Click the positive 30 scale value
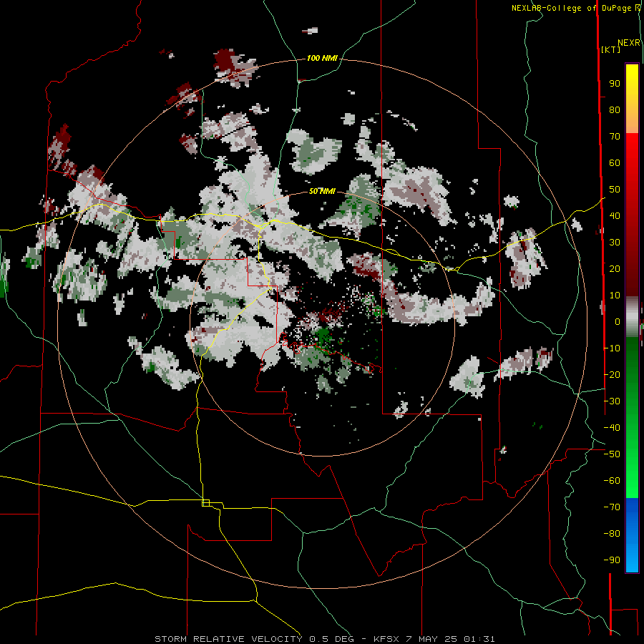The width and height of the screenshot is (644, 644). tap(615, 243)
